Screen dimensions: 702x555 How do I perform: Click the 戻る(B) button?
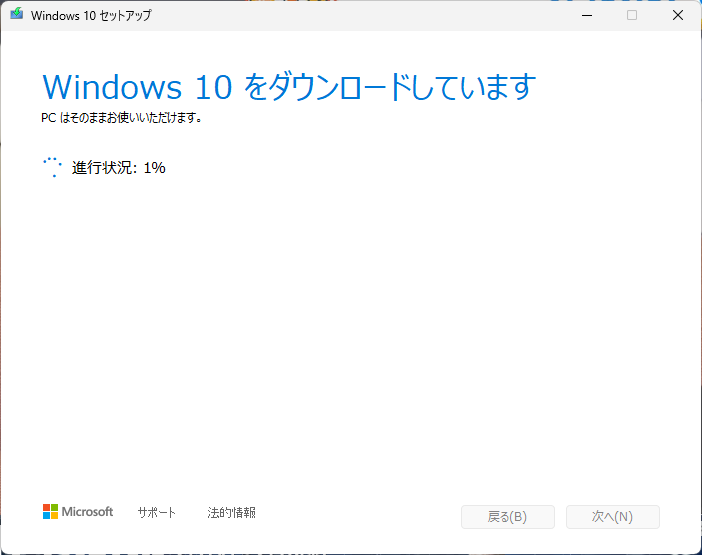click(x=508, y=517)
